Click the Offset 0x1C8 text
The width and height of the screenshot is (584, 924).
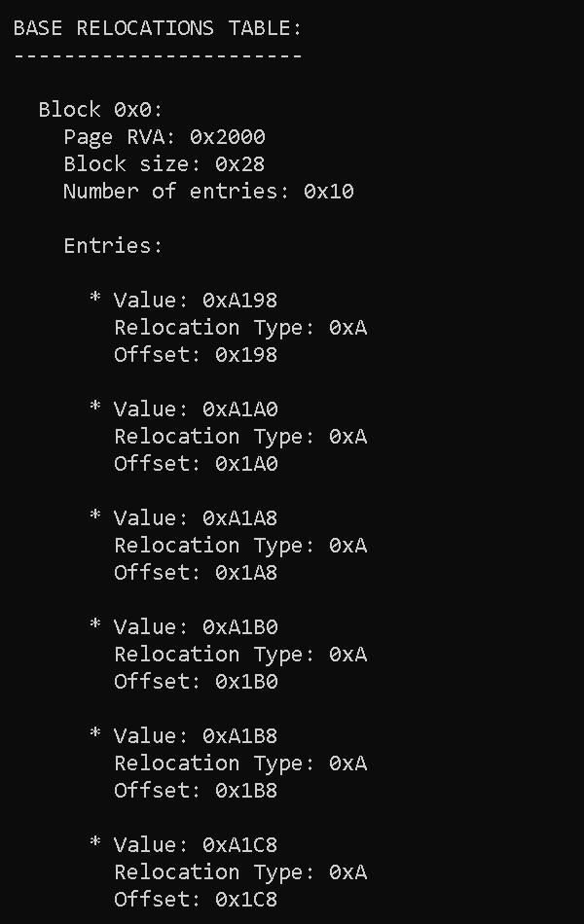click(x=196, y=900)
